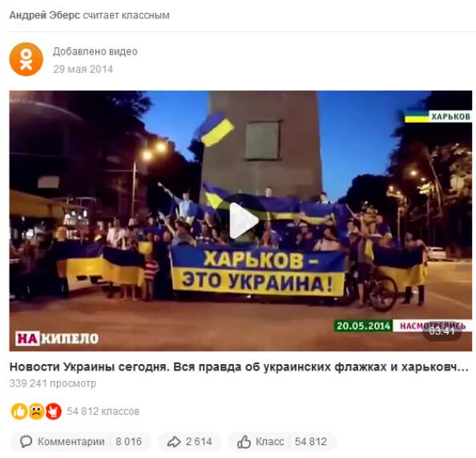Screen dimensions: 476x458
Task: Toggle Класс like button showing 54 812
Action: [282, 442]
